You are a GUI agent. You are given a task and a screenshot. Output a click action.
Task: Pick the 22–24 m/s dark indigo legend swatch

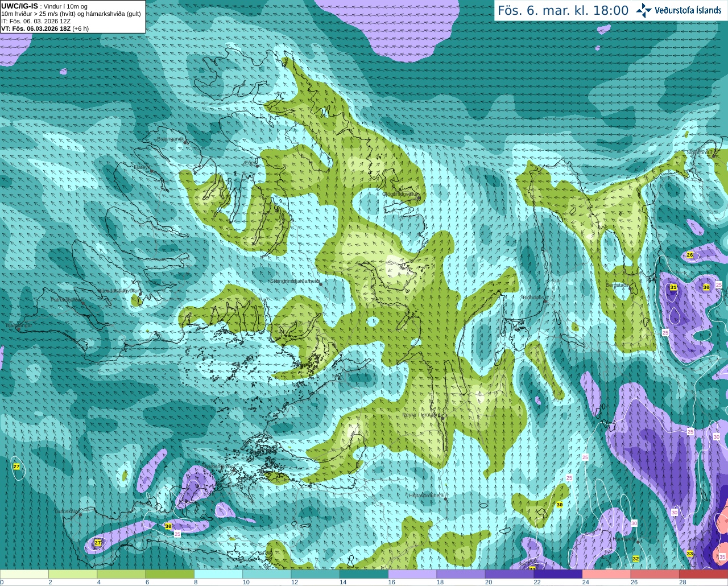point(558,574)
